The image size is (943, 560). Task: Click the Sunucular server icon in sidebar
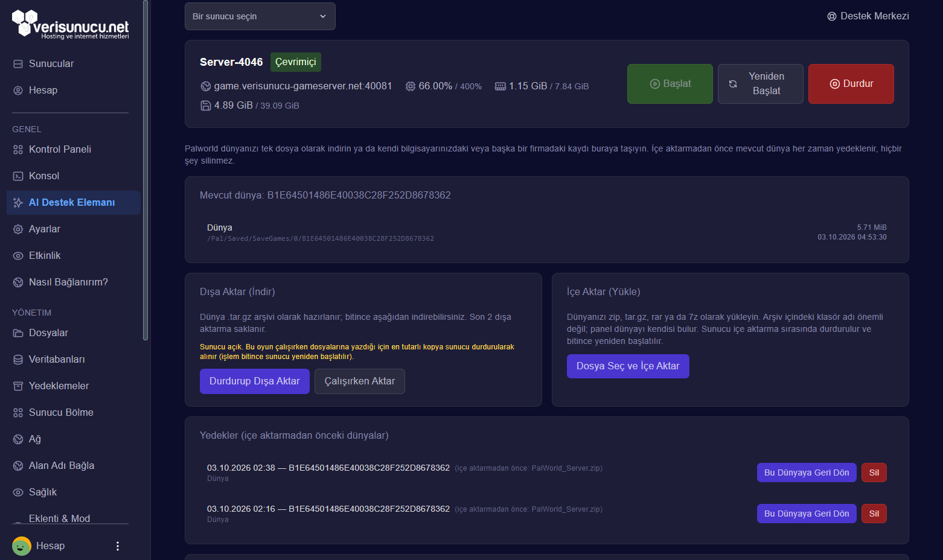click(18, 64)
